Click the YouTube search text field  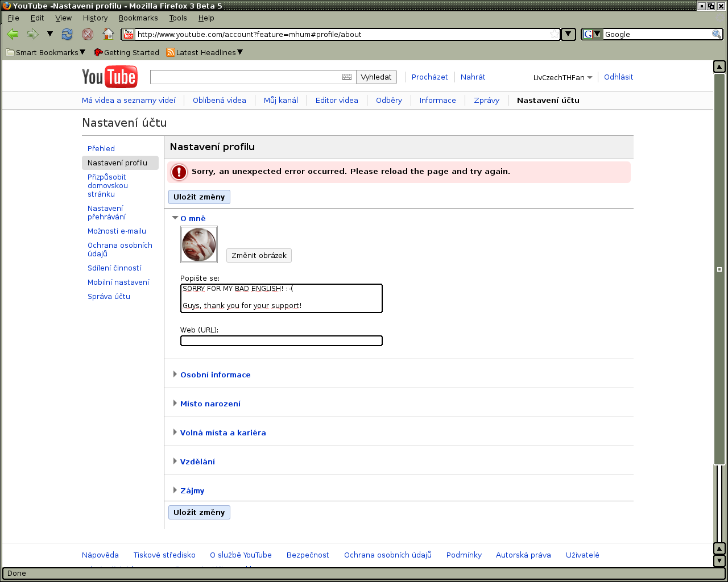[245, 77]
